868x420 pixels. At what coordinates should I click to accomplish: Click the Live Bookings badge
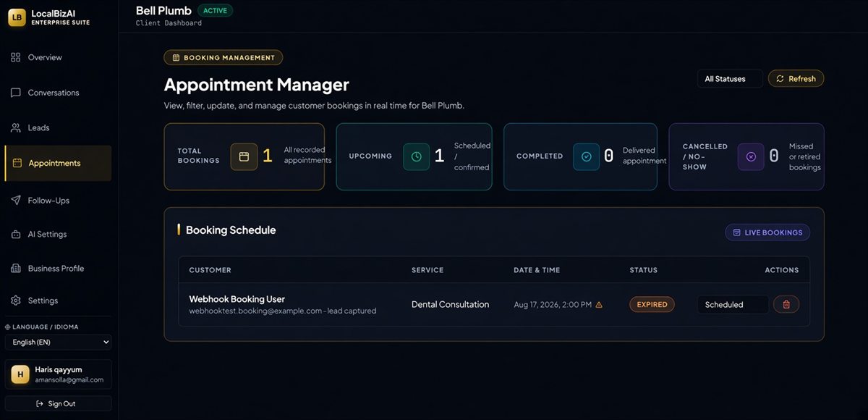pos(767,232)
